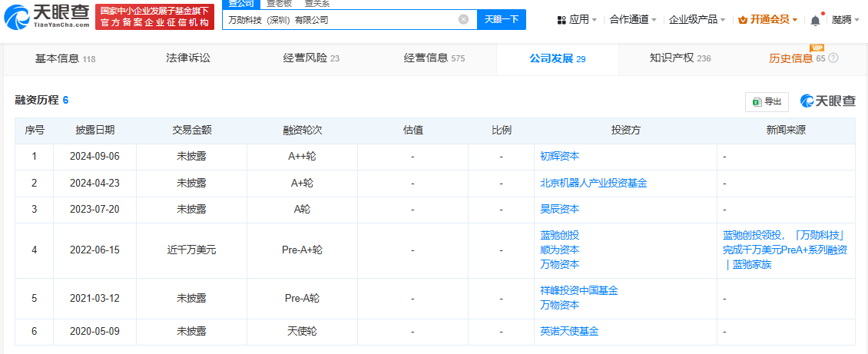868x354 pixels.
Task: Open investor link 祥峰投资中国基金
Action: [x=579, y=290]
